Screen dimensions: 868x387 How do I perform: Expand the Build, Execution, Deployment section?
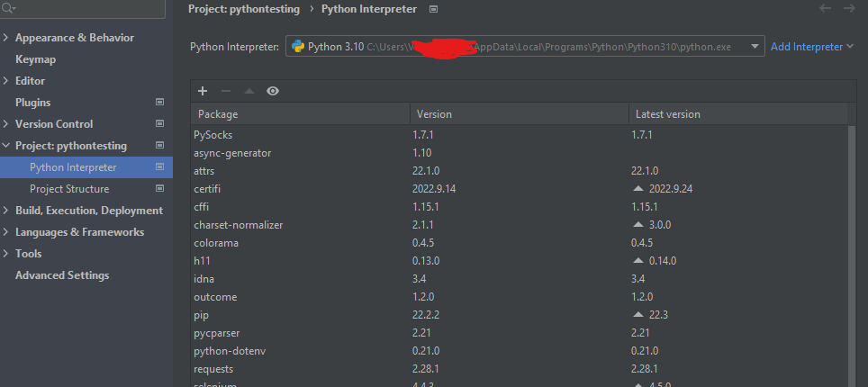pyautogui.click(x=7, y=211)
